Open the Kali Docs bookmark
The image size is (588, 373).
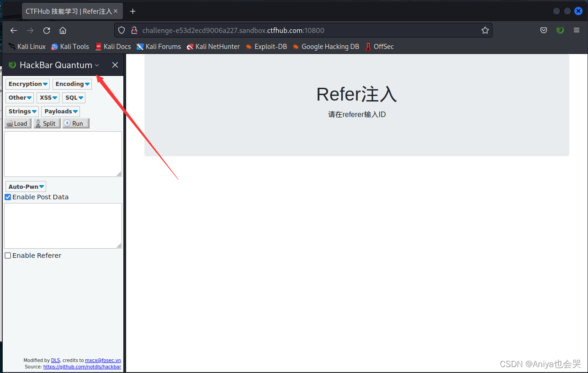113,47
